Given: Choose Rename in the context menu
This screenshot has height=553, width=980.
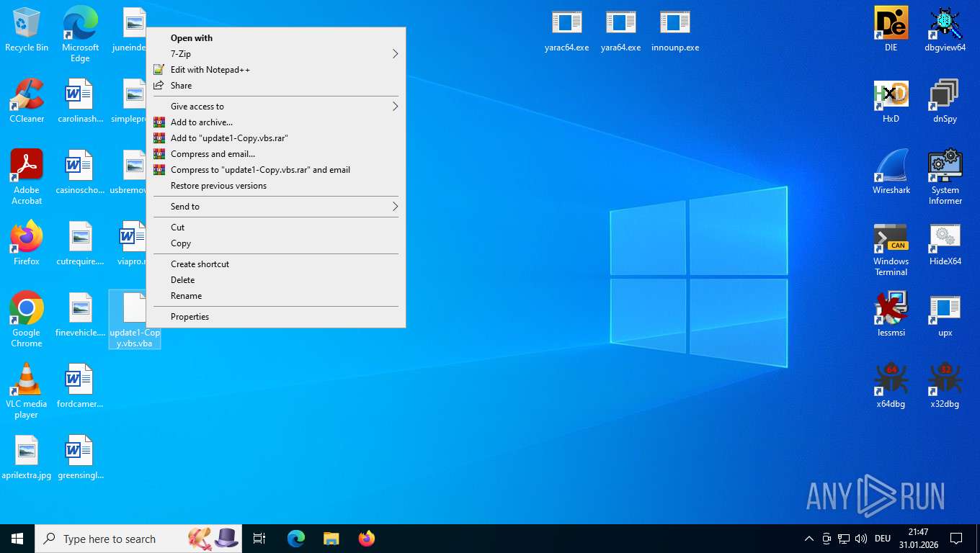Looking at the screenshot, I should point(276,296).
